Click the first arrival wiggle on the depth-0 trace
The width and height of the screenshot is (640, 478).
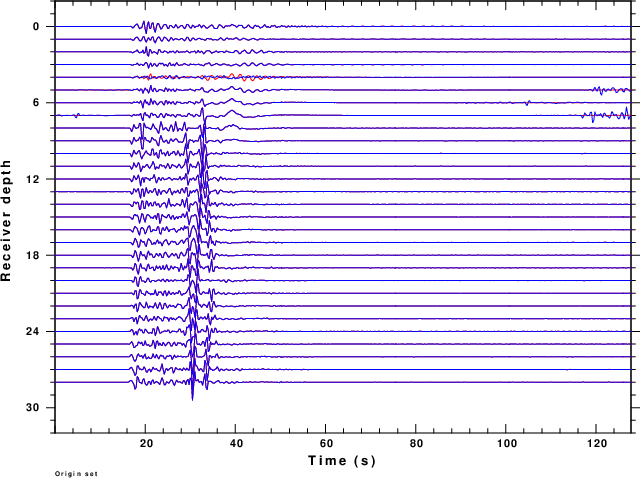[x=146, y=27]
